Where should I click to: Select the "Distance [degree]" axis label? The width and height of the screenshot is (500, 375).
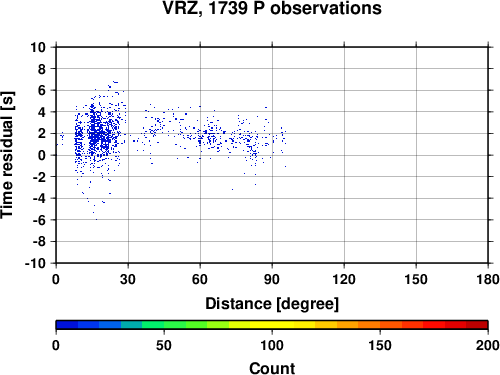click(x=272, y=304)
